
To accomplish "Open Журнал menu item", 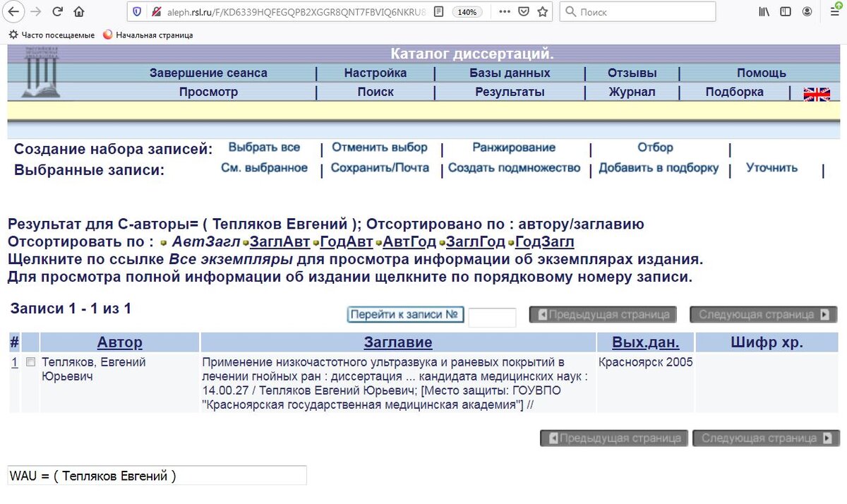I will (632, 92).
